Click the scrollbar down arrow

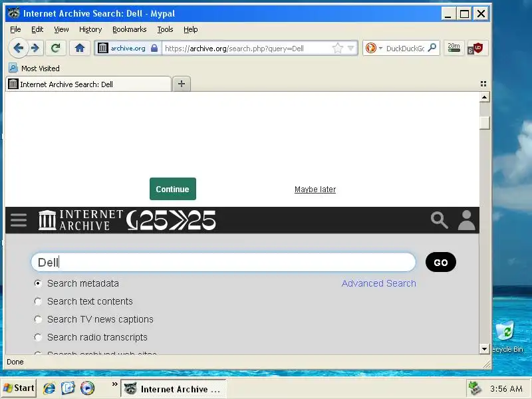click(485, 348)
